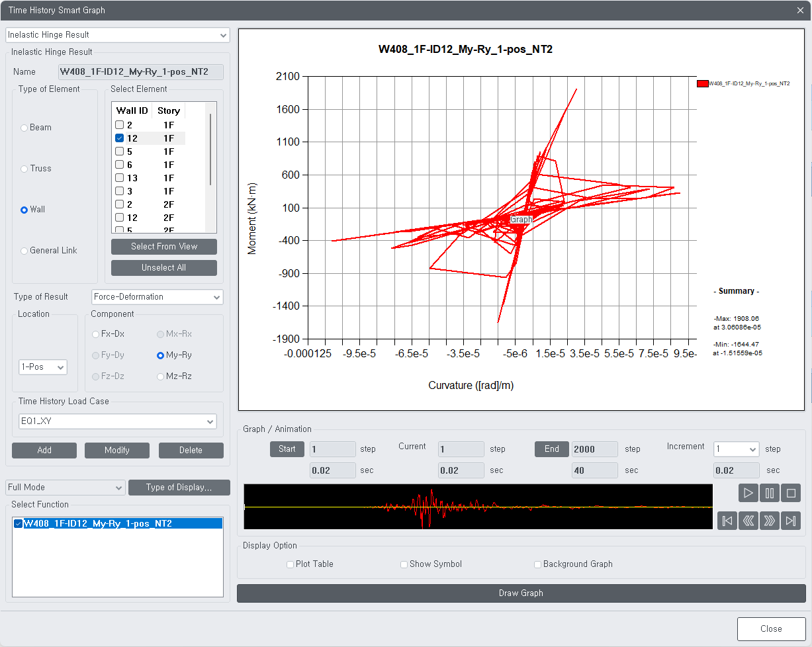Select the Mz-Rz component
Viewport: 812px width, 647px height.
[x=160, y=376]
